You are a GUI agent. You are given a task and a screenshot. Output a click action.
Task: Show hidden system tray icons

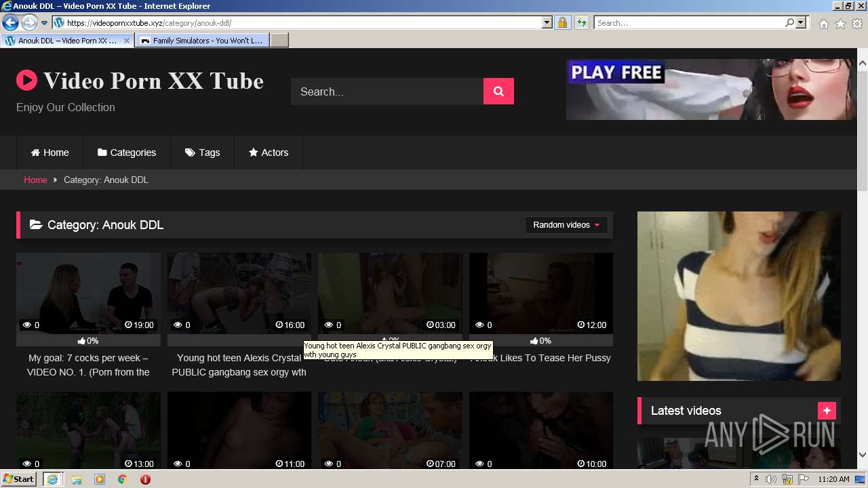[756, 479]
